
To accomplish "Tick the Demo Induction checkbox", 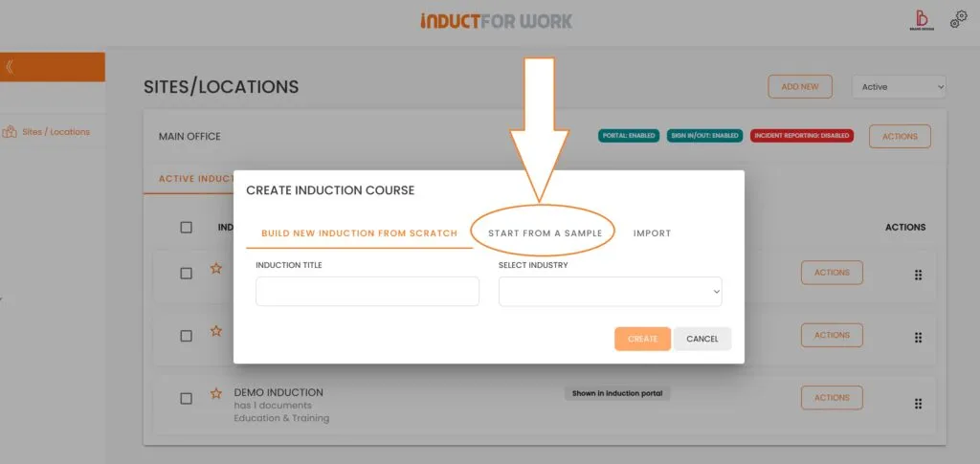I will pos(187,398).
